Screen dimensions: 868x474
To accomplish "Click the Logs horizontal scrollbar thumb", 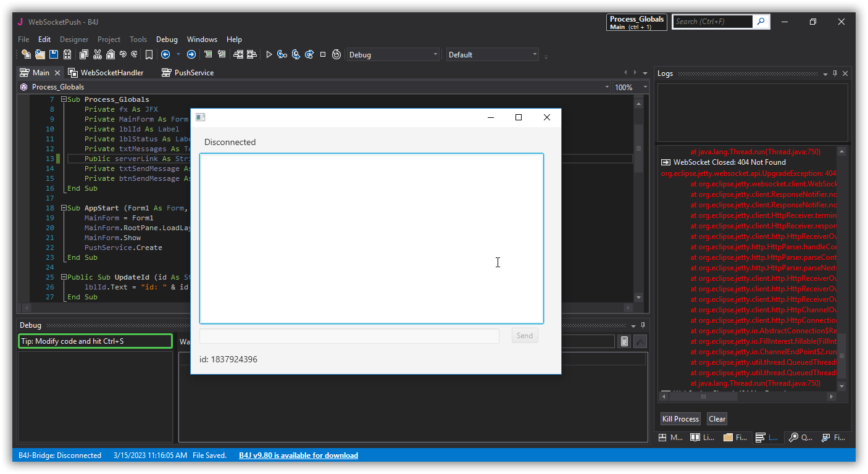I will pos(703,397).
